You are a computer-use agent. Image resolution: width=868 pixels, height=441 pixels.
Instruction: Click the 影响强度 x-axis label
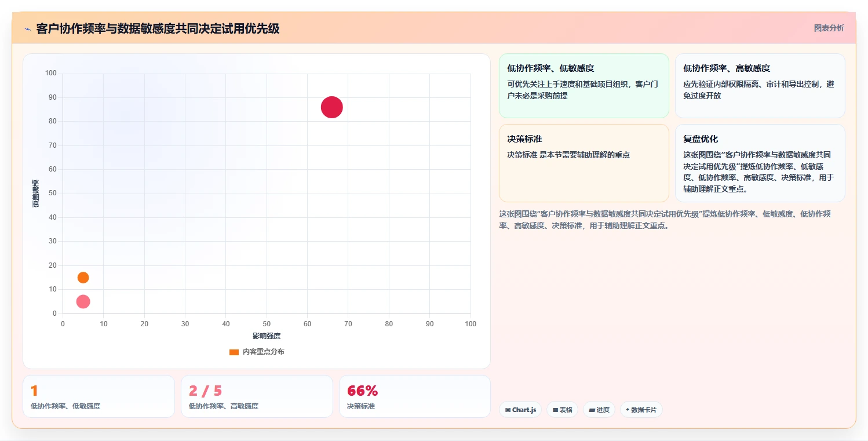point(267,336)
